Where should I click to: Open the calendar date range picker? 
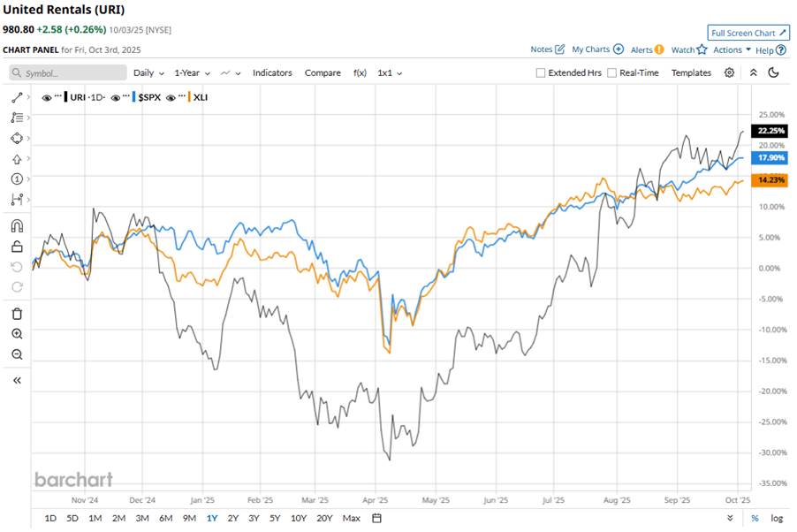click(377, 518)
